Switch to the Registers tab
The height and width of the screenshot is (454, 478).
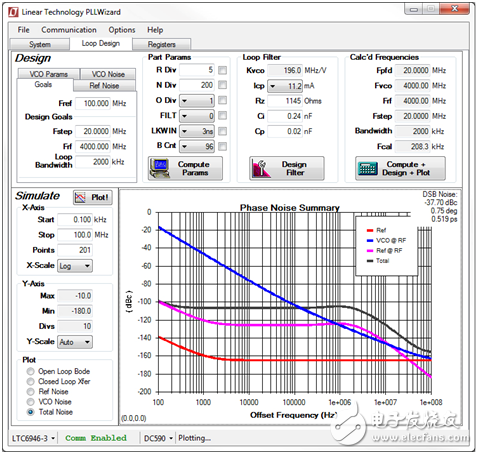(x=162, y=44)
